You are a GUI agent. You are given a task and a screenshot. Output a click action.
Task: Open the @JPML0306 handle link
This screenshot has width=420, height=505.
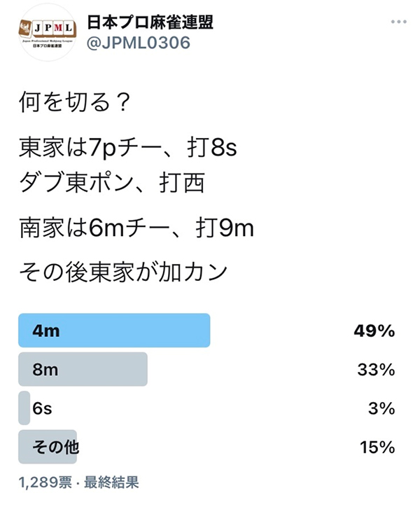(139, 43)
